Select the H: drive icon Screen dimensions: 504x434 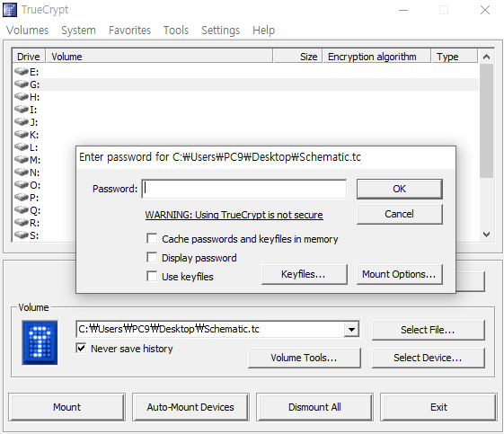(22, 96)
